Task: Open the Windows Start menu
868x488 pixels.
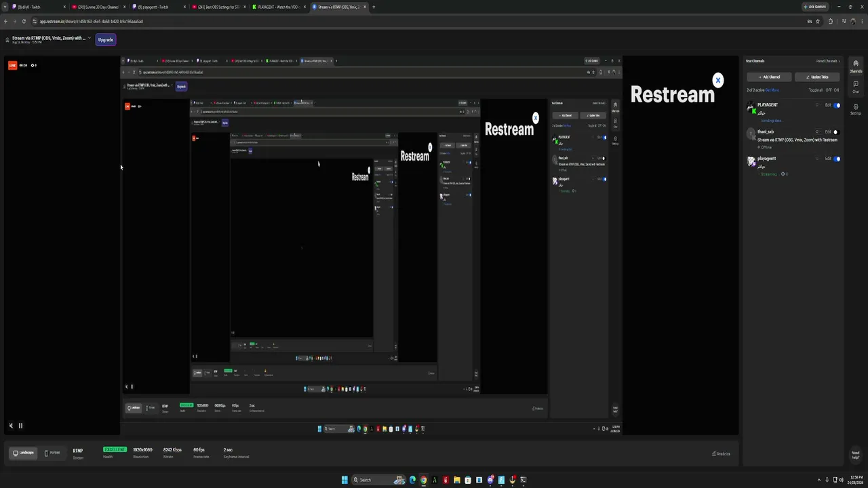Action: pyautogui.click(x=344, y=480)
